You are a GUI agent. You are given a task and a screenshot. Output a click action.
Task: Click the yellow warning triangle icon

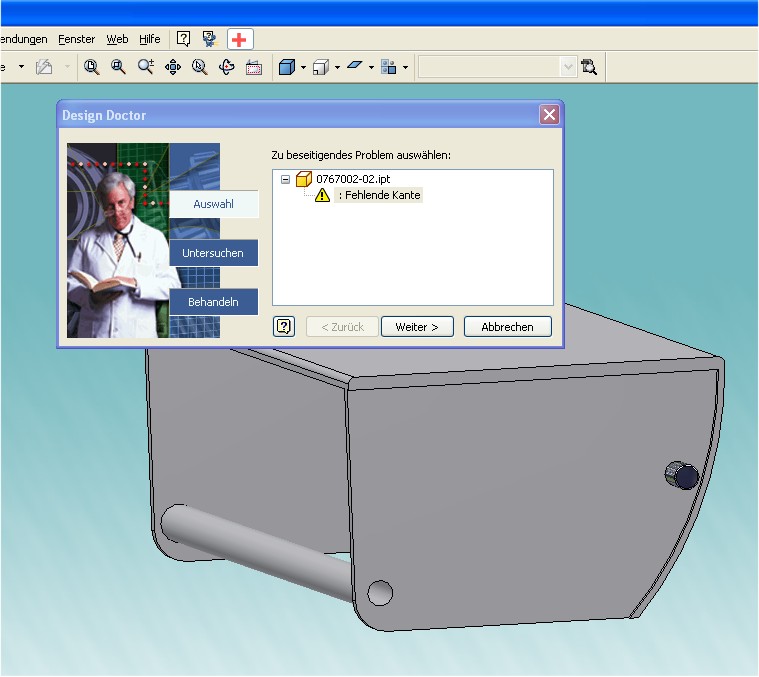[322, 196]
